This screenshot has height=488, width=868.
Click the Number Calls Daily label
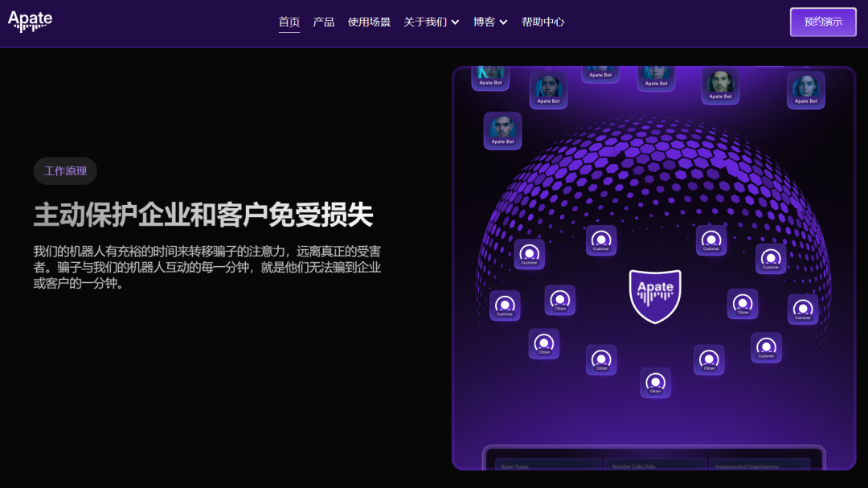pos(634,466)
